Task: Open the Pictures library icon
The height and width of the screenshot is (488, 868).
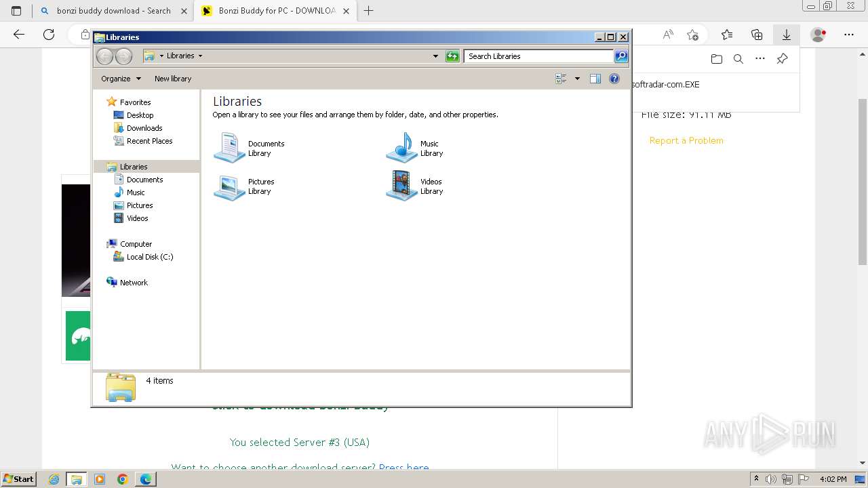Action: pos(229,186)
